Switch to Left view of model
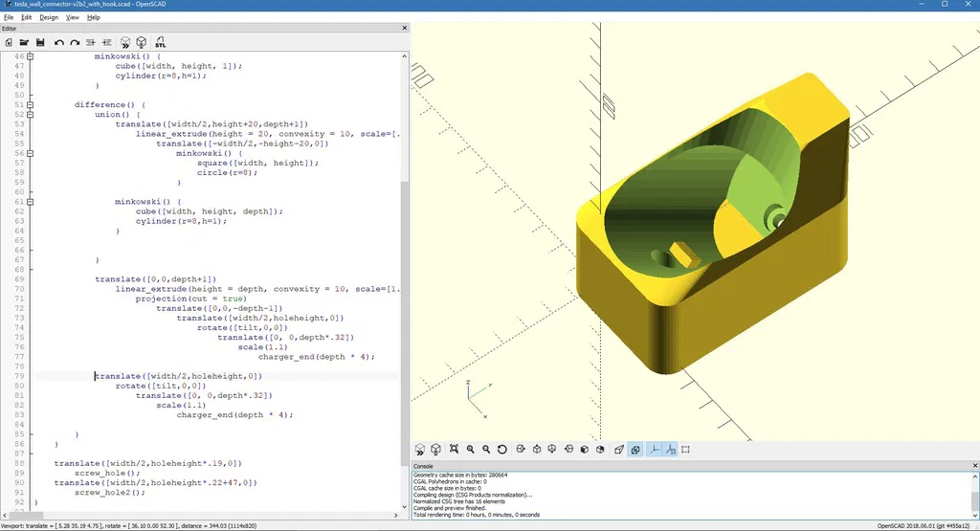The width and height of the screenshot is (980, 531). pos(568,449)
